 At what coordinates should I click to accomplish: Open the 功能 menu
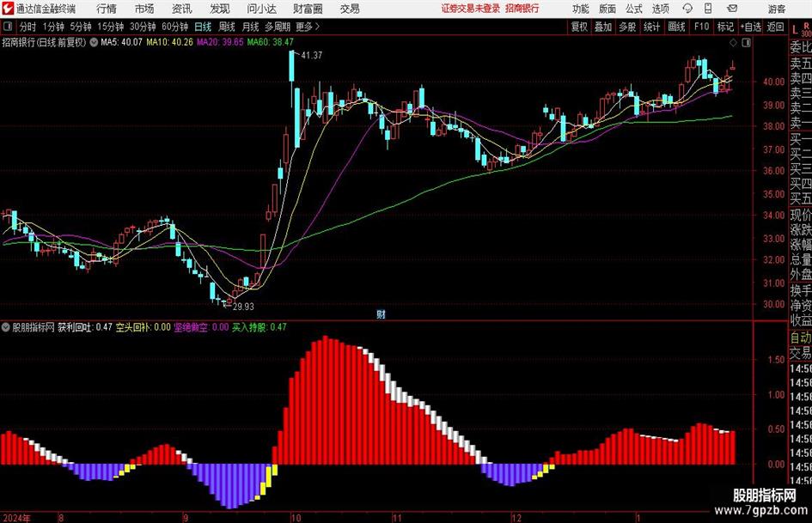(x=581, y=9)
